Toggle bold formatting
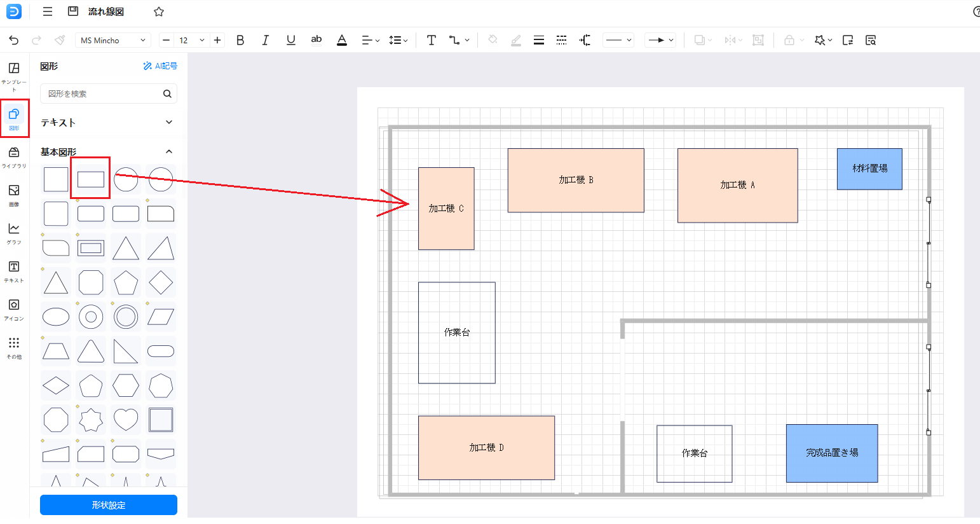Screen dimensions: 980x524 click(240, 40)
